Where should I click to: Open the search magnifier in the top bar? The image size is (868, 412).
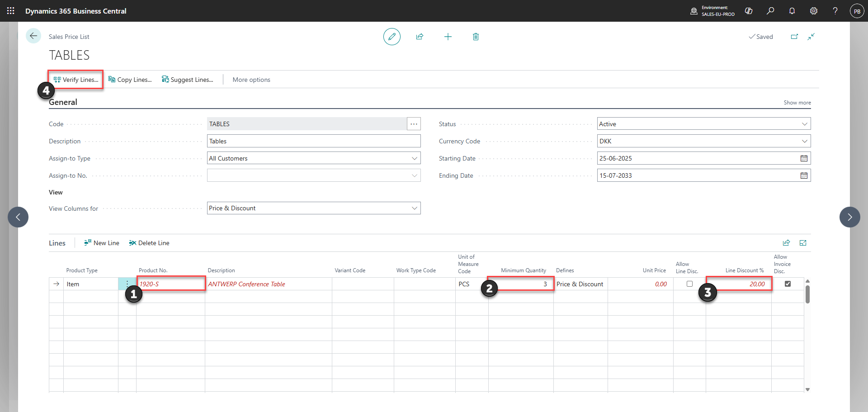point(770,11)
